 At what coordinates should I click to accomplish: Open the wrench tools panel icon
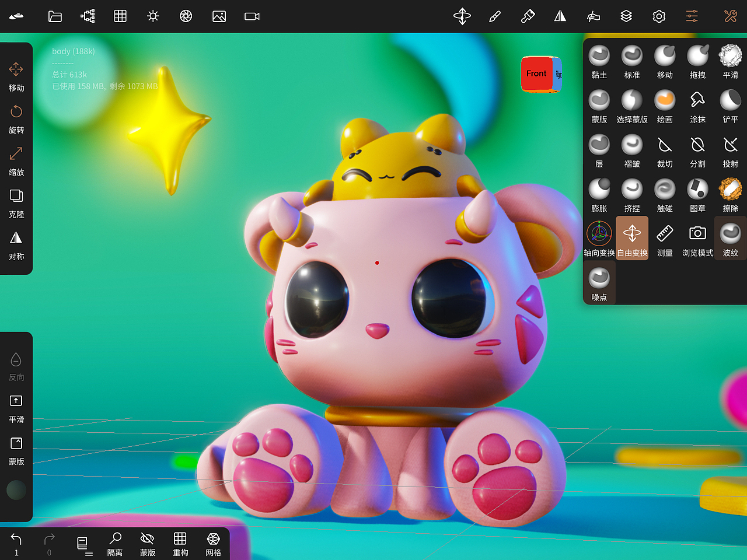[x=730, y=16]
